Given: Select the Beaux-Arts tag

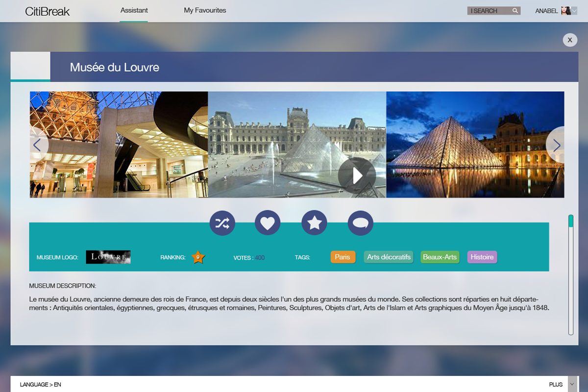Looking at the screenshot, I should 440,257.
